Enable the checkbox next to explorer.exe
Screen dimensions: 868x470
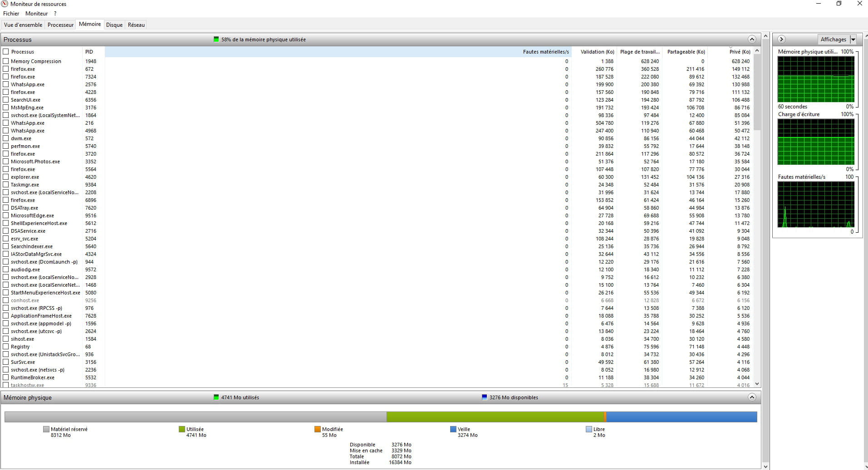pos(6,176)
